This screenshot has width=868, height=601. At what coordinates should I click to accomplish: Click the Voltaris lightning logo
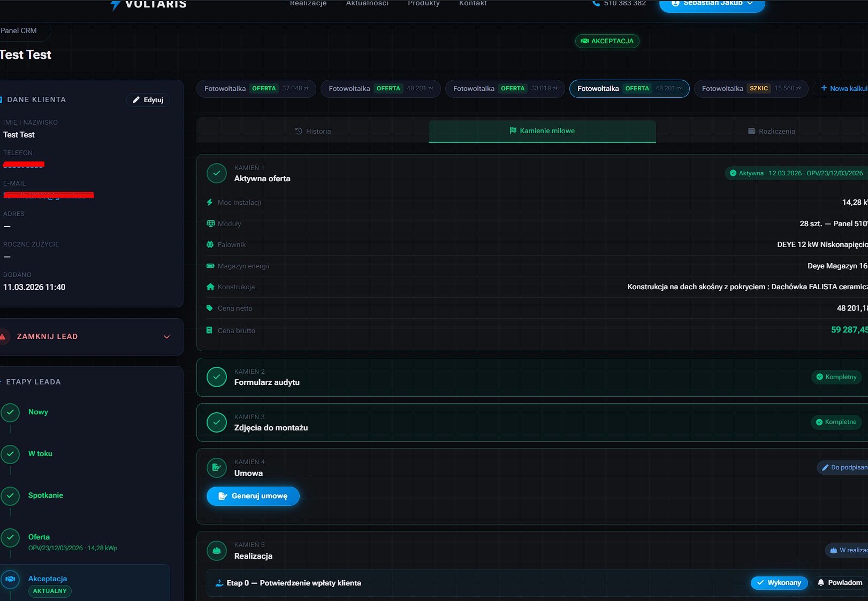pos(115,5)
